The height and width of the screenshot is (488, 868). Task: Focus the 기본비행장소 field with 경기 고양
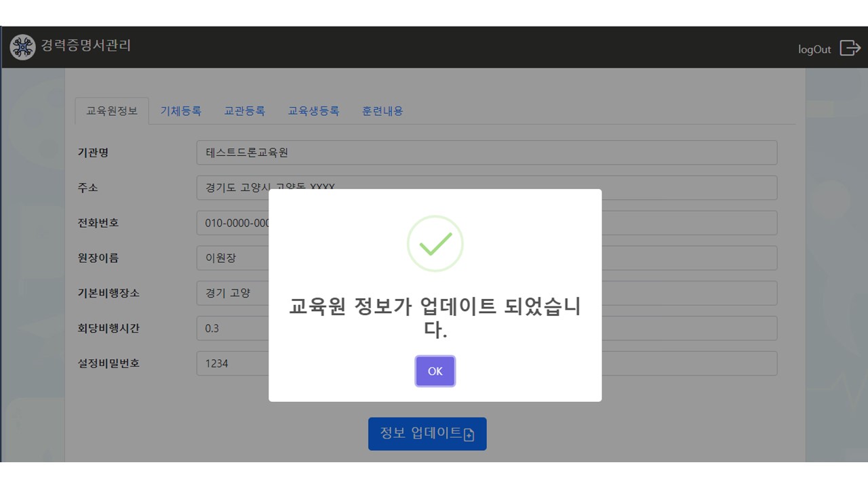pyautogui.click(x=231, y=293)
